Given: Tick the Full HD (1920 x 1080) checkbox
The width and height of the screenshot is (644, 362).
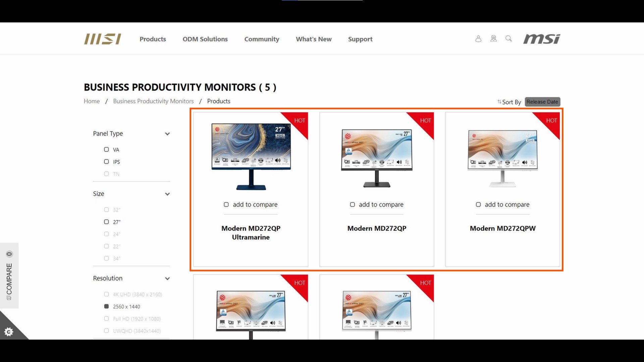Looking at the screenshot, I should [x=106, y=318].
